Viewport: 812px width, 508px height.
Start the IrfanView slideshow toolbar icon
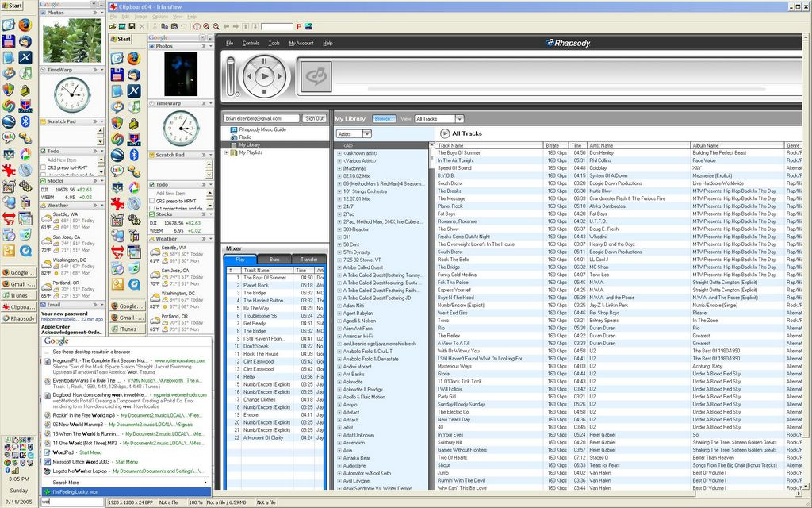[122, 26]
